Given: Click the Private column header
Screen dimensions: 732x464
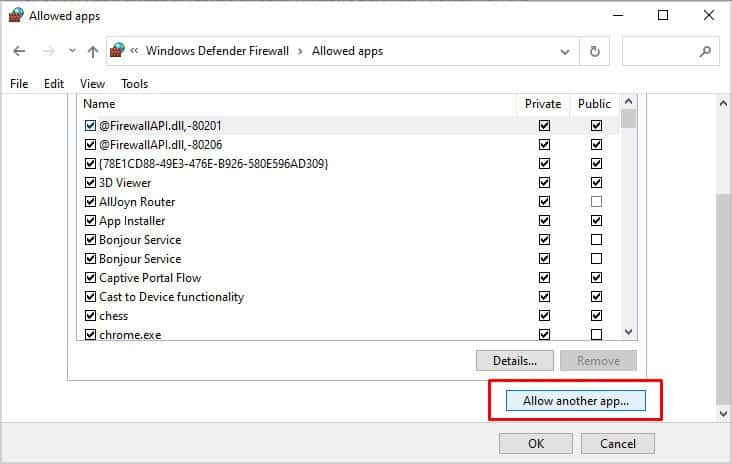Looking at the screenshot, I should (542, 104).
